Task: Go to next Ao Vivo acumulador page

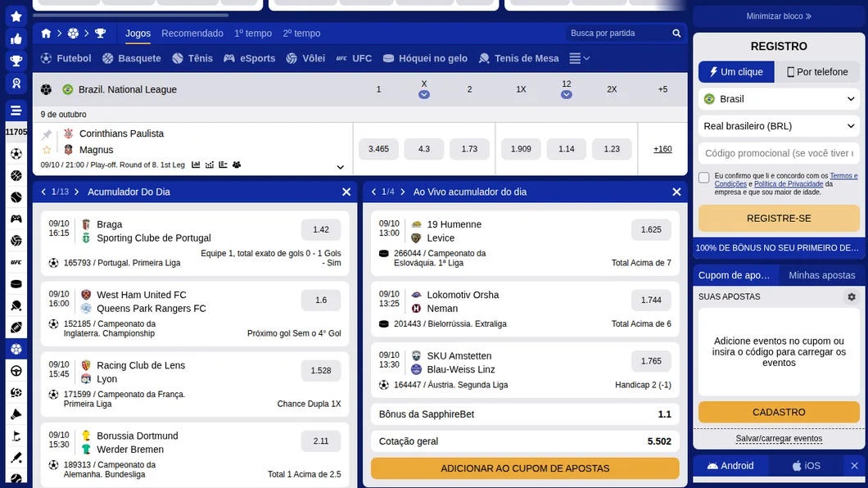Action: point(402,192)
